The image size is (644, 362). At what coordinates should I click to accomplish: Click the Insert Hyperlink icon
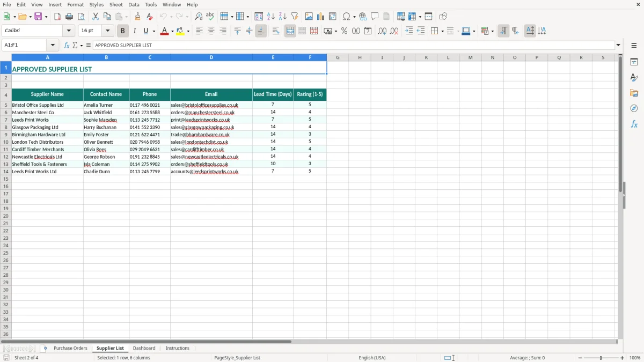[363, 17]
